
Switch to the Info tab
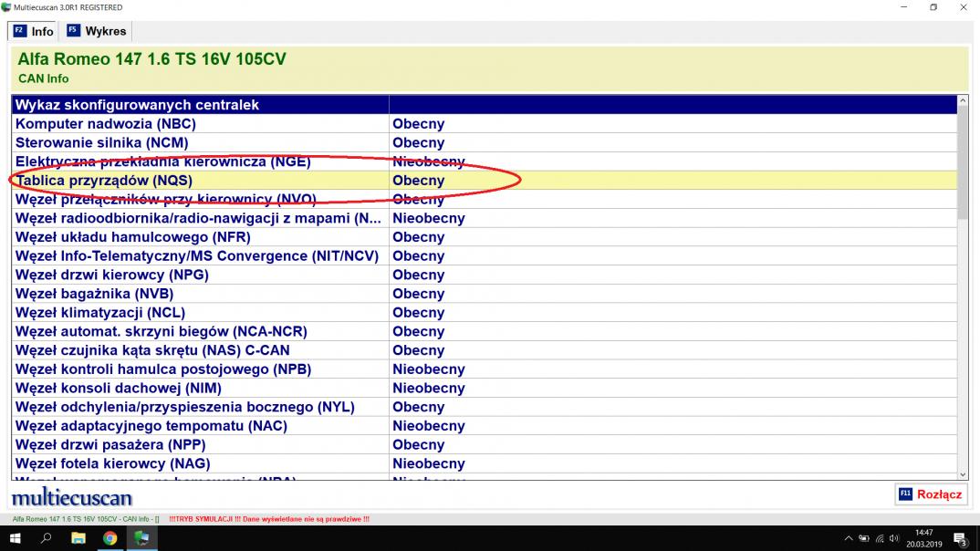(x=34, y=31)
